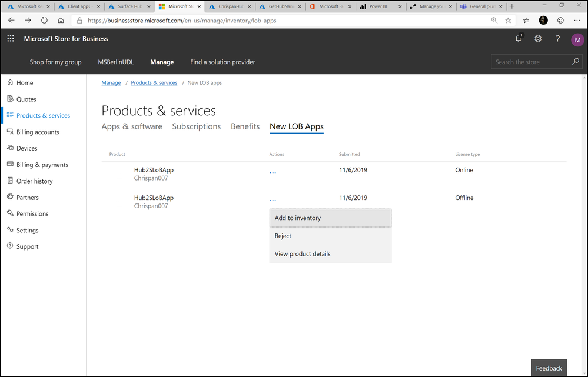This screenshot has width=588, height=377.
Task: Switch to the General Teams browser tab
Action: (x=481, y=6)
